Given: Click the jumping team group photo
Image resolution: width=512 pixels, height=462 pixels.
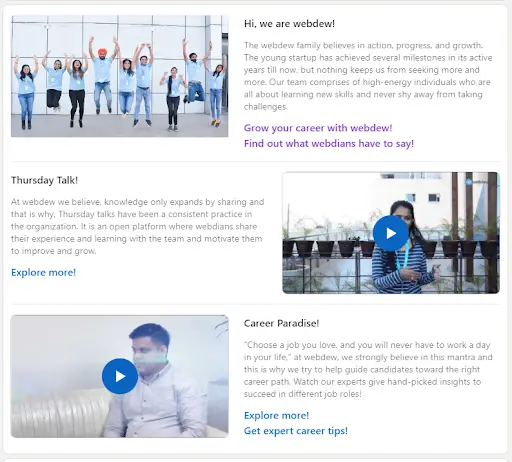Looking at the screenshot, I should pos(120,76).
